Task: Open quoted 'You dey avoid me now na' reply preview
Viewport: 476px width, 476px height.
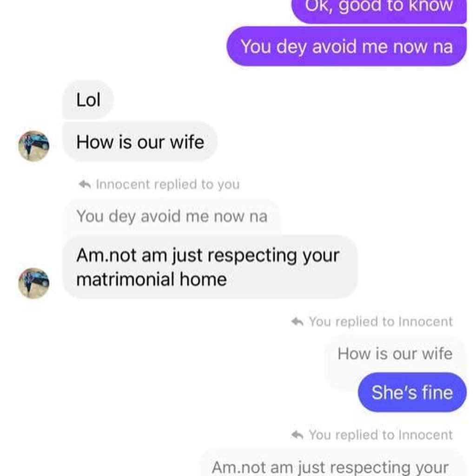Action: point(172,217)
